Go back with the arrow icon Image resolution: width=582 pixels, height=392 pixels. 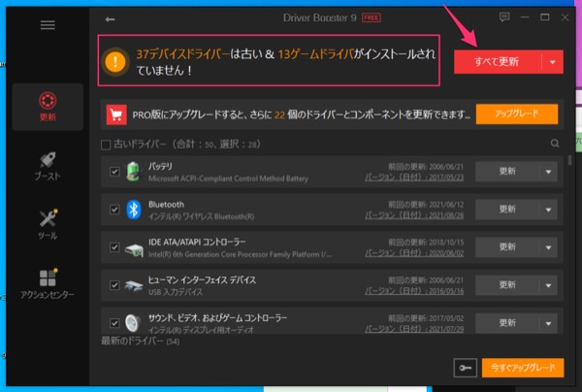tap(110, 19)
